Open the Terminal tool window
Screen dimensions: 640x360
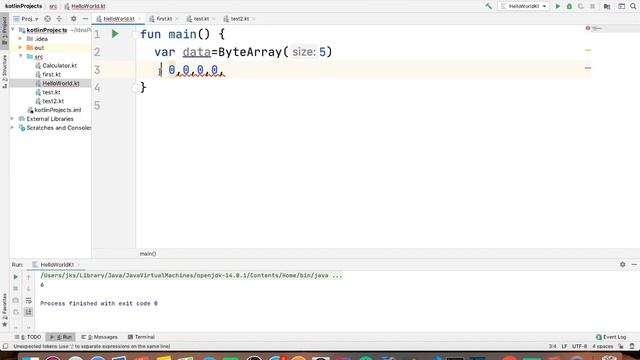pyautogui.click(x=141, y=337)
